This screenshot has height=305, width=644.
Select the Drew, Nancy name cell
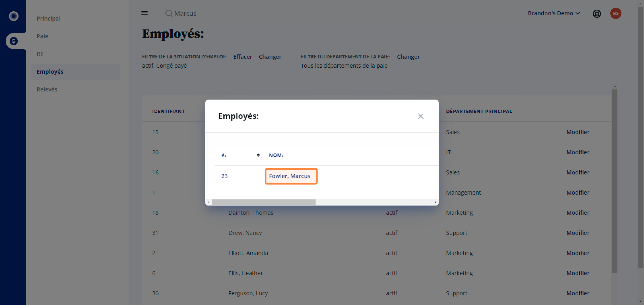click(245, 233)
